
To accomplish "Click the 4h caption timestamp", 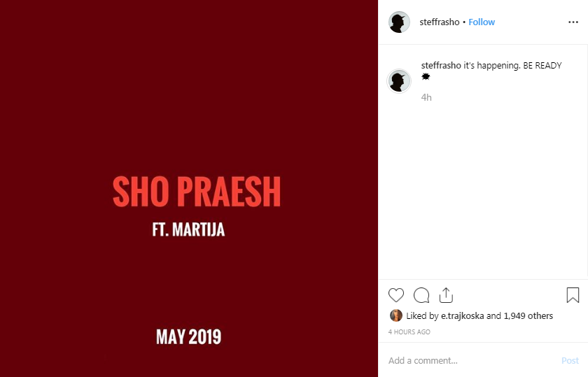I will point(426,97).
